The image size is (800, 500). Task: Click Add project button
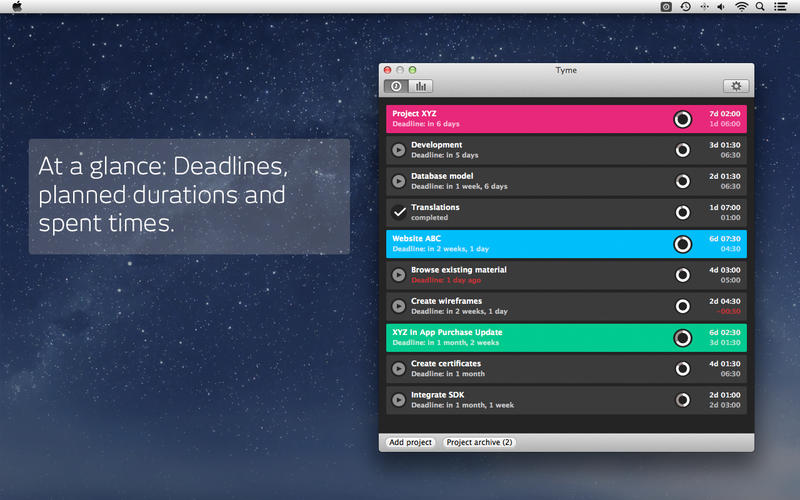pyautogui.click(x=410, y=442)
